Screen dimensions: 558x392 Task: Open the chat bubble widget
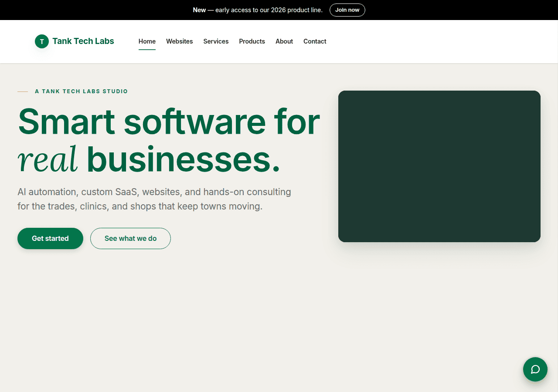(x=535, y=369)
